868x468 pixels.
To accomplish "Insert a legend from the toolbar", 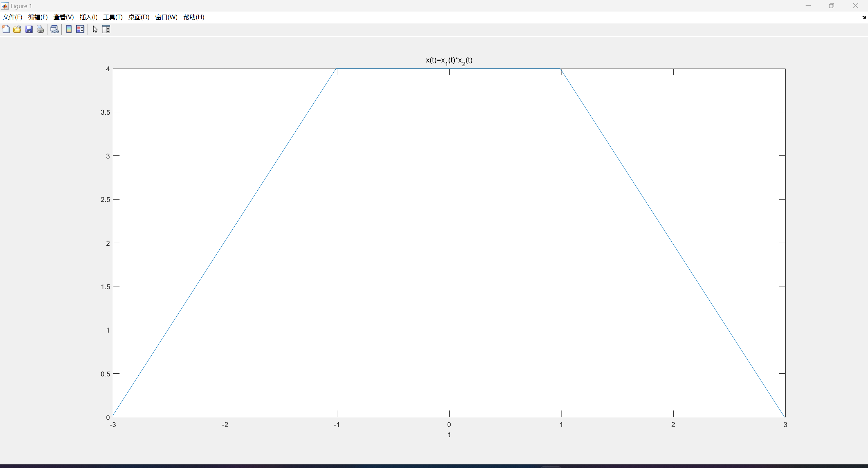I will pos(80,30).
